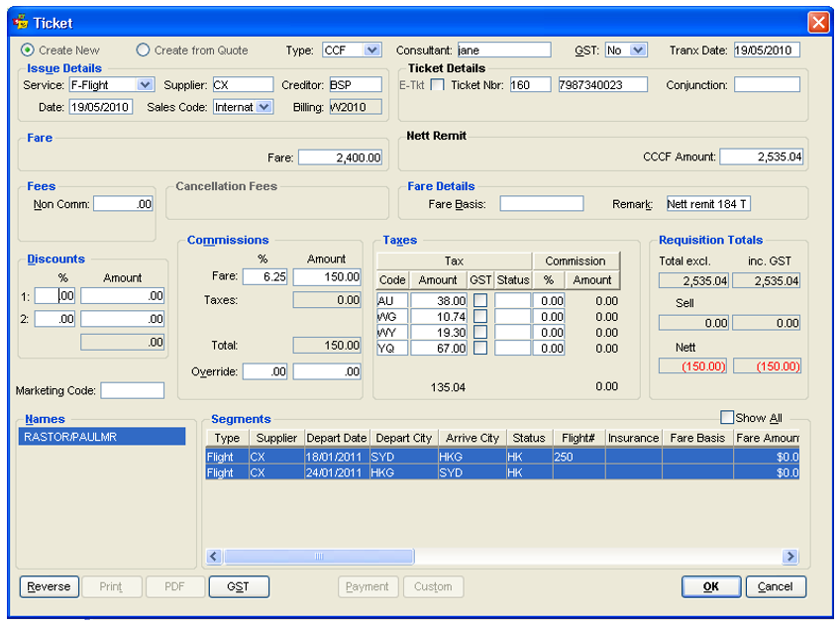Click the Flight# column header
The width and height of the screenshot is (840, 623).
pyautogui.click(x=578, y=438)
